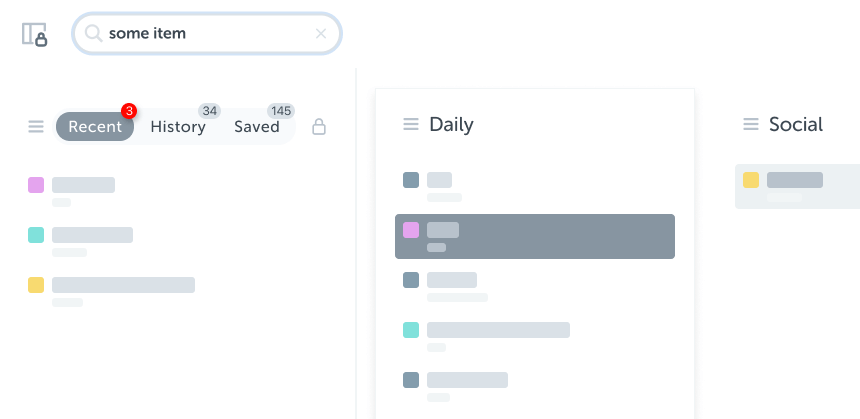
Task: Select the pink swatch in Recent list
Action: (36, 185)
